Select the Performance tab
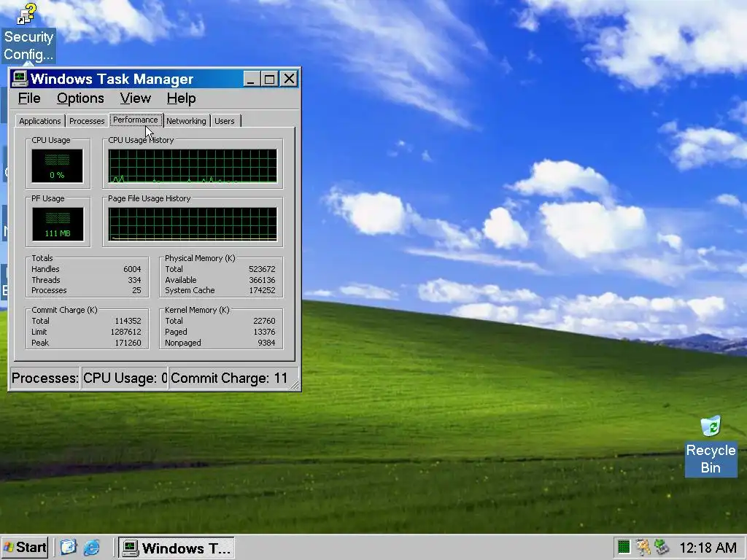Viewport: 747px width, 560px height. pyautogui.click(x=135, y=120)
